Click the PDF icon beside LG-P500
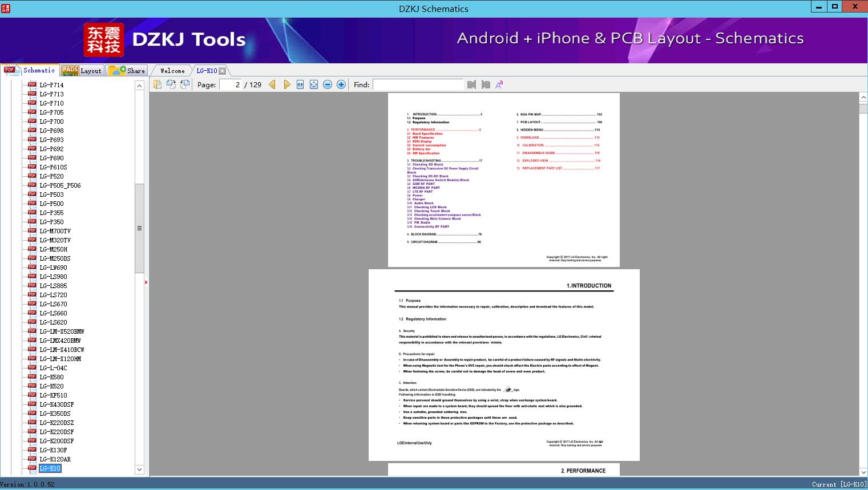This screenshot has height=490, width=868. (x=33, y=203)
